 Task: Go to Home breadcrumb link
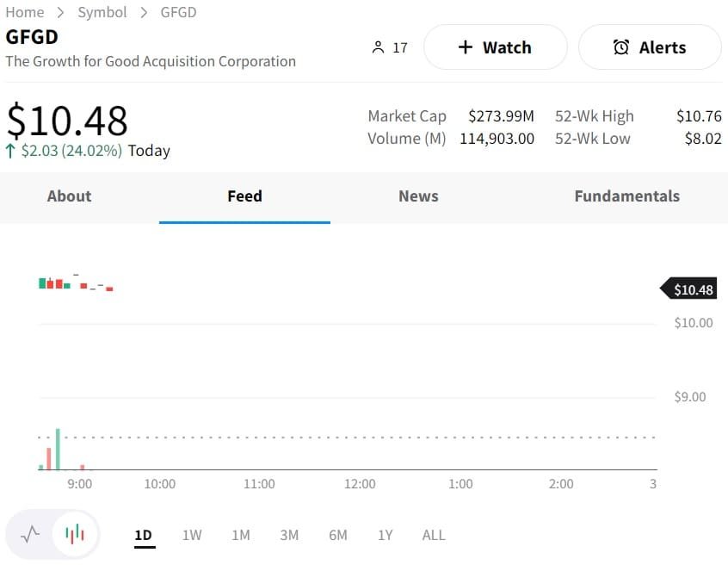(25, 12)
